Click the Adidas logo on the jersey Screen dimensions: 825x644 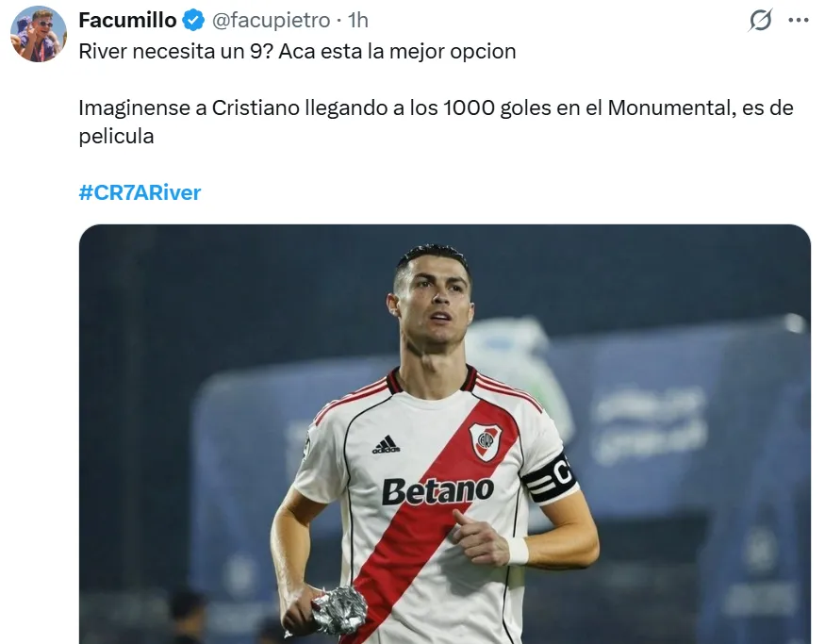coord(387,445)
